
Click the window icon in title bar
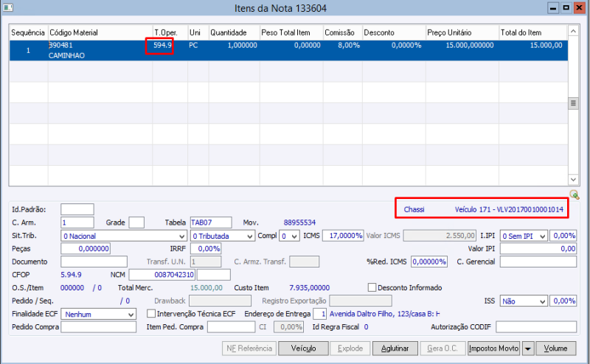[x=8, y=8]
